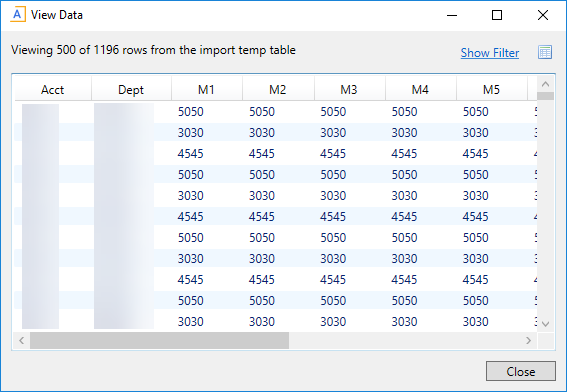Select 5050 in first row under M5

pyautogui.click(x=476, y=112)
